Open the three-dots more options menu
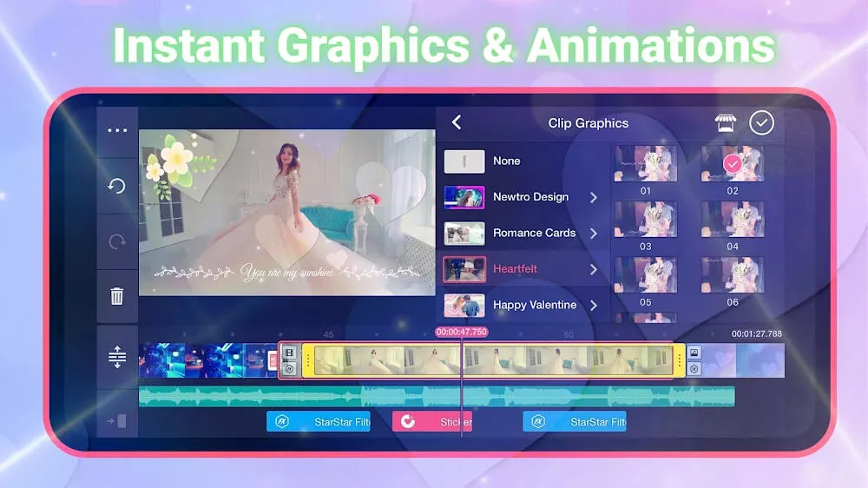868x488 pixels. (x=117, y=131)
